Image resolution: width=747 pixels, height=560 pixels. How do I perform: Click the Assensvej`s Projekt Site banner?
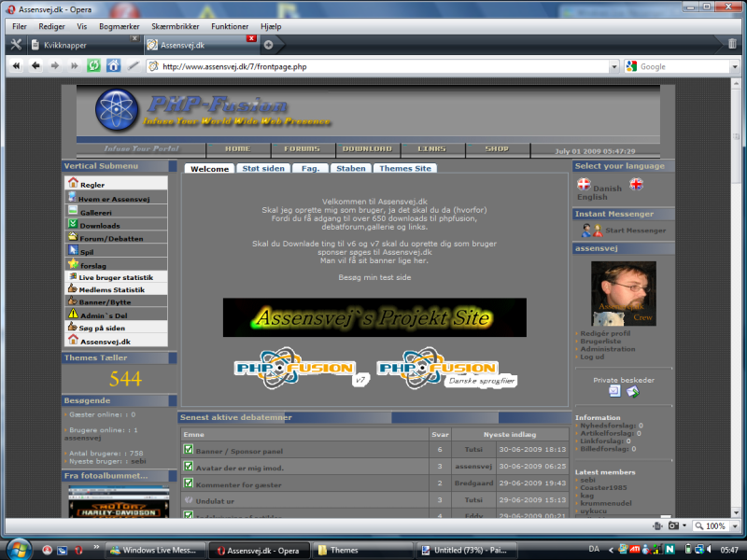coord(374,317)
